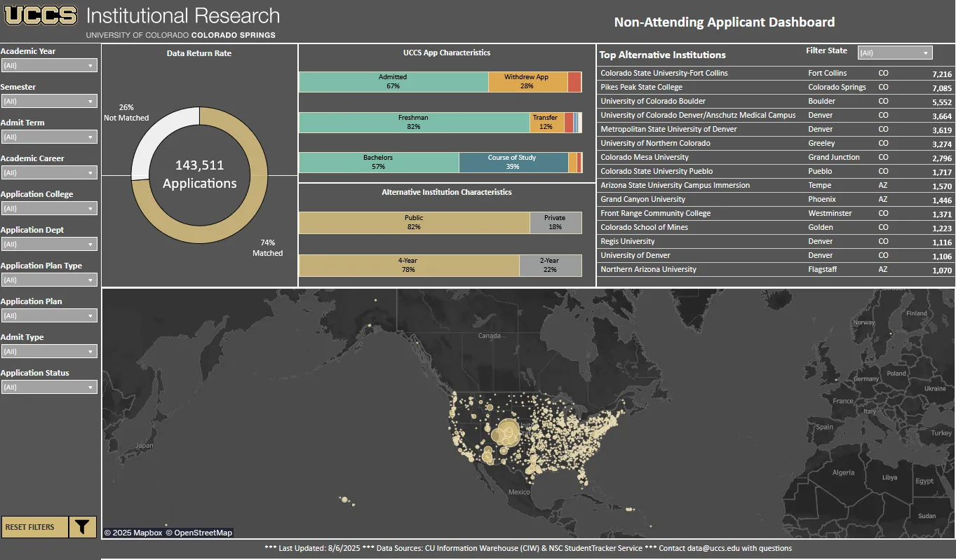Expand the Application Plan dropdown
956x560 pixels.
point(49,315)
